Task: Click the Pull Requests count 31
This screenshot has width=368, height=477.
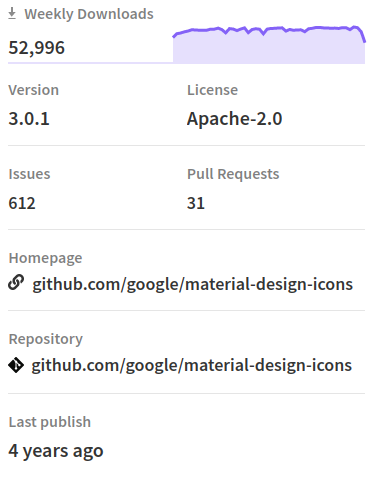Action: [x=196, y=203]
